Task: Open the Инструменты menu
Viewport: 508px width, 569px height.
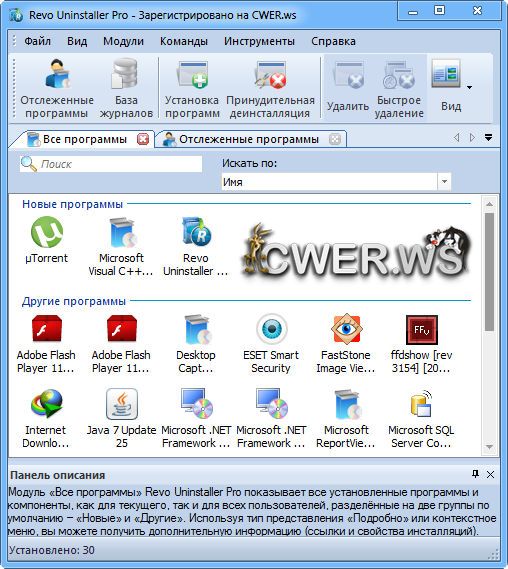Action: (x=259, y=41)
